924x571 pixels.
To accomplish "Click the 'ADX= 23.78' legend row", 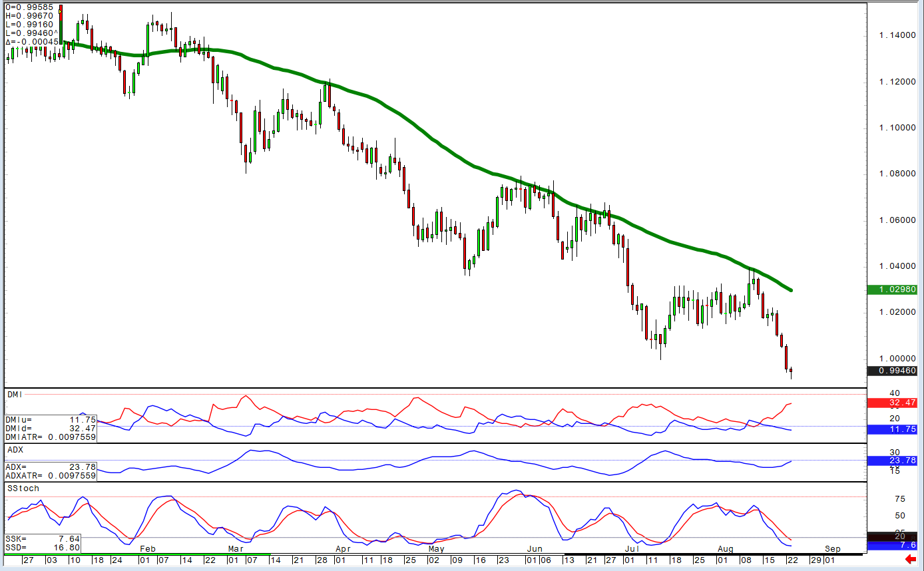I will 51,467.
